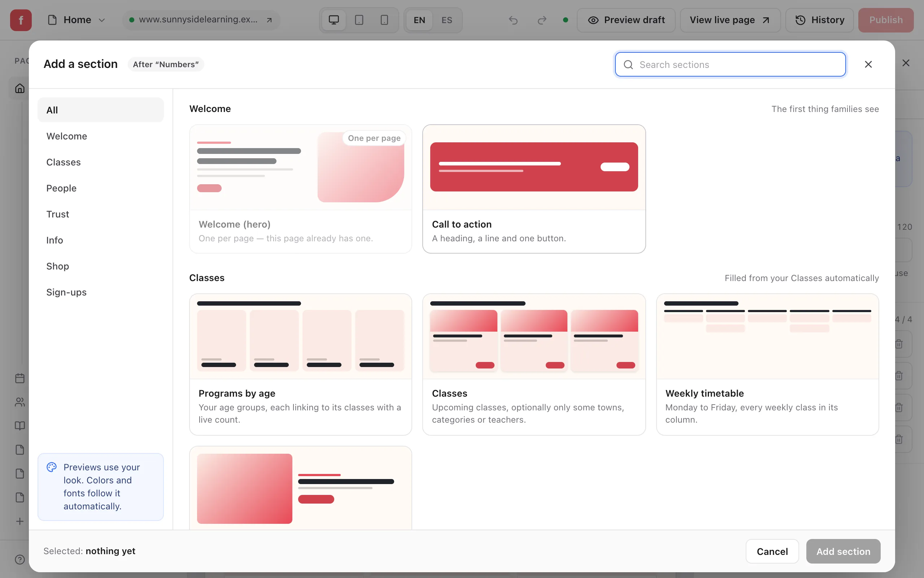Switch to mobile phone preview icon
Viewport: 924px width, 578px height.
tap(384, 20)
